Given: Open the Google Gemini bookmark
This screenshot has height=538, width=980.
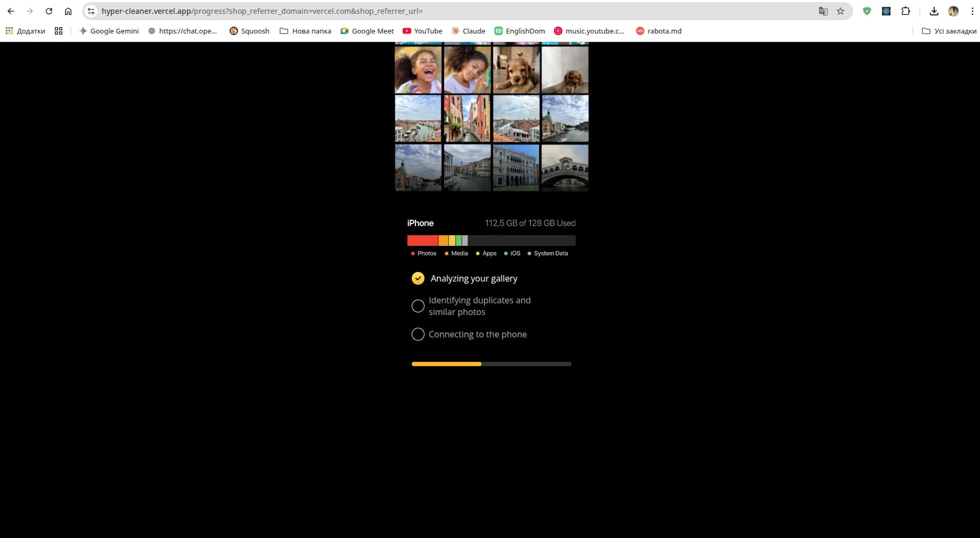Looking at the screenshot, I should point(109,31).
